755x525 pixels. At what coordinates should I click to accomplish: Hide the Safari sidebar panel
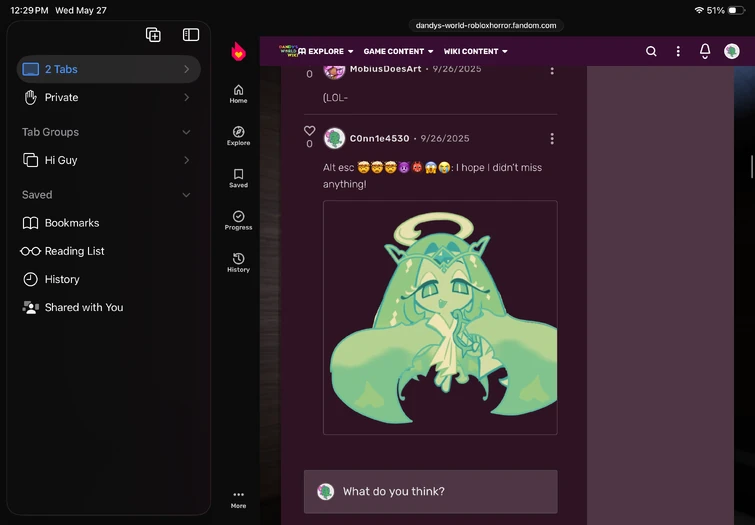191,35
